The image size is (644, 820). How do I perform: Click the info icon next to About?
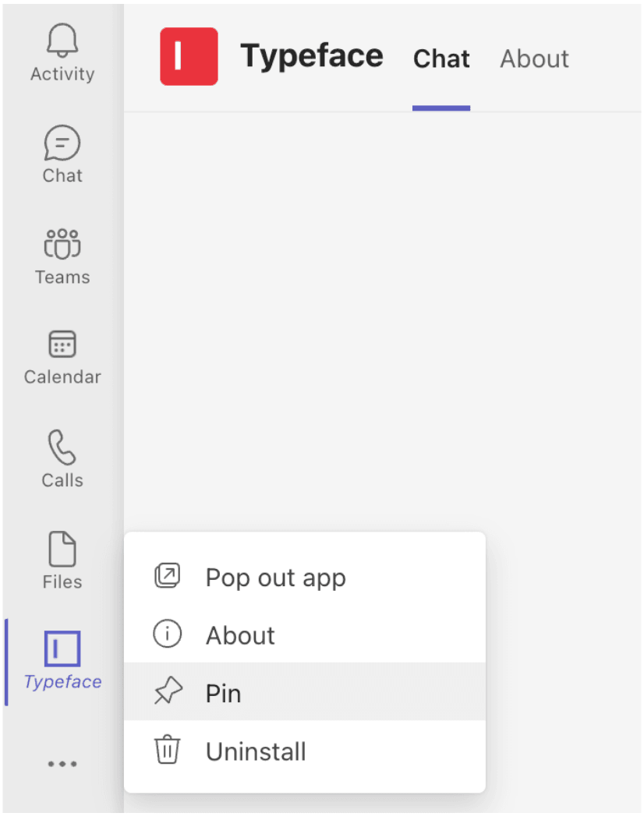(167, 634)
